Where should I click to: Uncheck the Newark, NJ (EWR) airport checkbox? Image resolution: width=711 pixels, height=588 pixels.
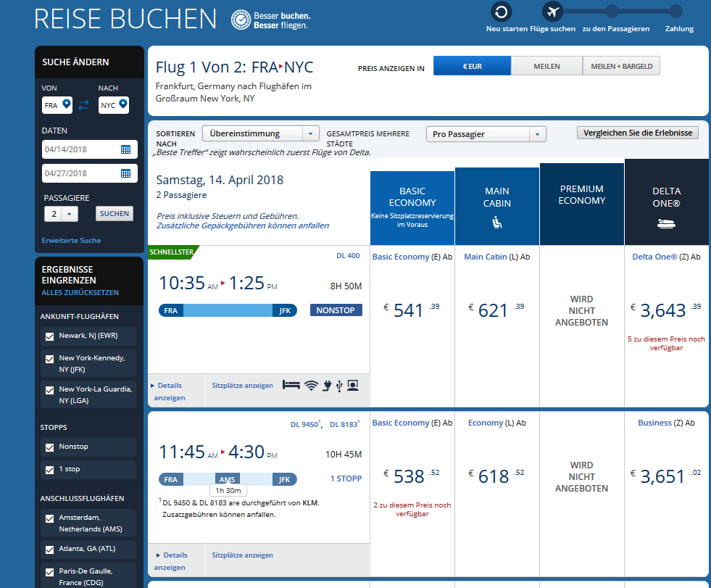tap(50, 336)
